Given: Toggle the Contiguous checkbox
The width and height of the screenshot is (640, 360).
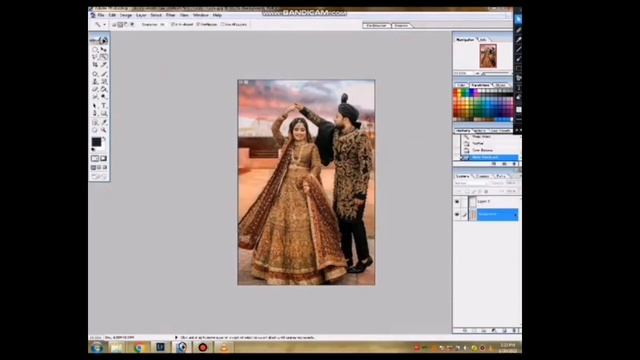Looking at the screenshot, I should 198,24.
